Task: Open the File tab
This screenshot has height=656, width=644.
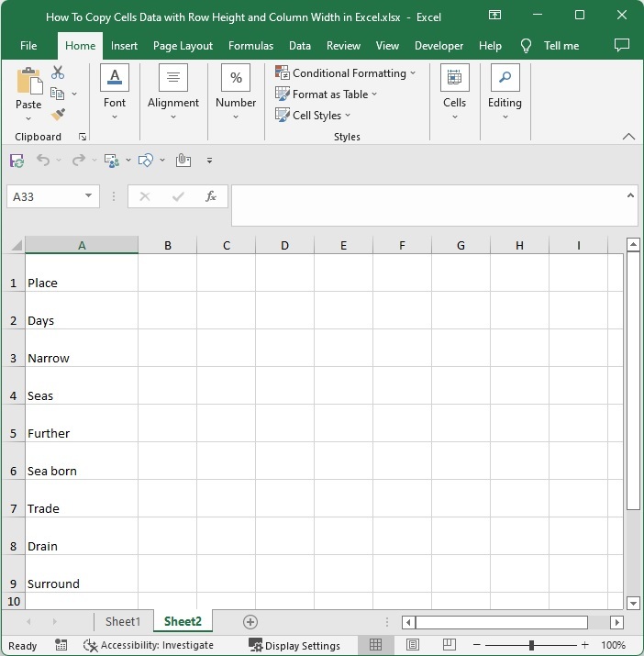Action: click(28, 46)
